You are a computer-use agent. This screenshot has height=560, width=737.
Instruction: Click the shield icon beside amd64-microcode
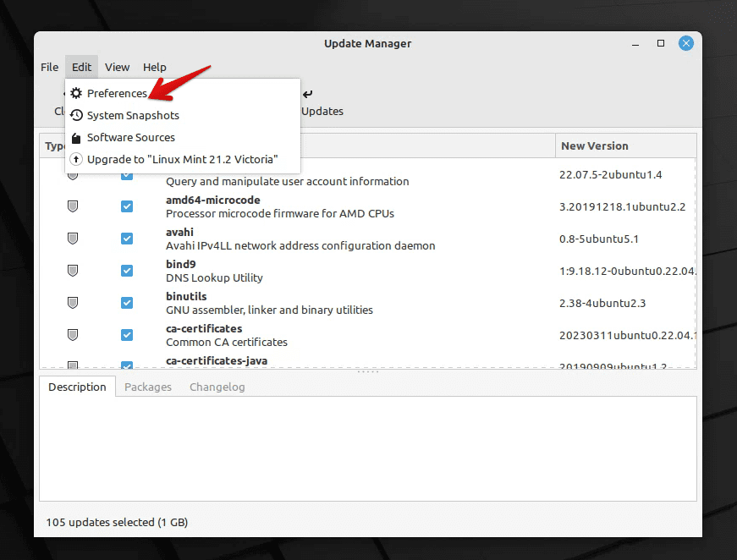[73, 206]
